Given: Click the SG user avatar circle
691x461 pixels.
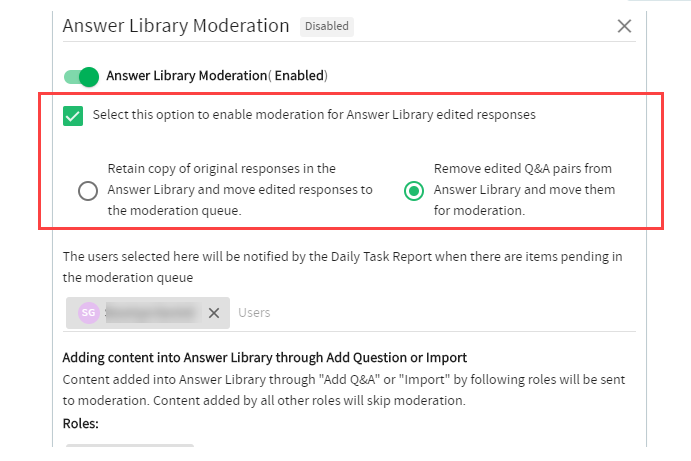Looking at the screenshot, I should (x=89, y=313).
